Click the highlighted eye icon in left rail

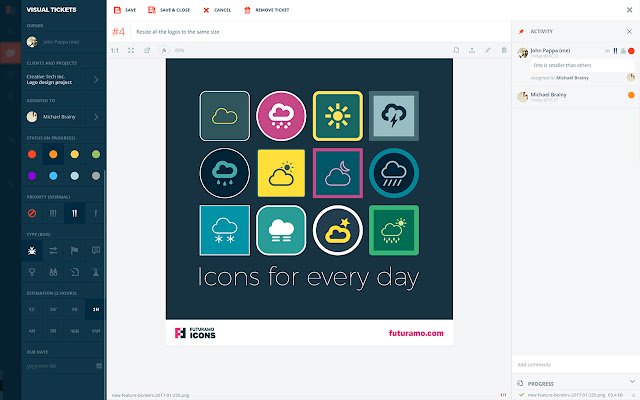click(10, 53)
